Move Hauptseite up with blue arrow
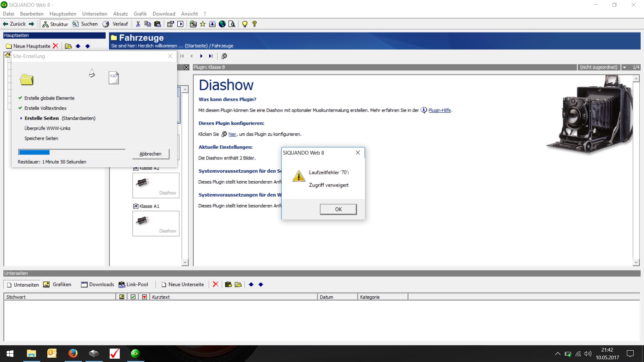 (x=78, y=46)
